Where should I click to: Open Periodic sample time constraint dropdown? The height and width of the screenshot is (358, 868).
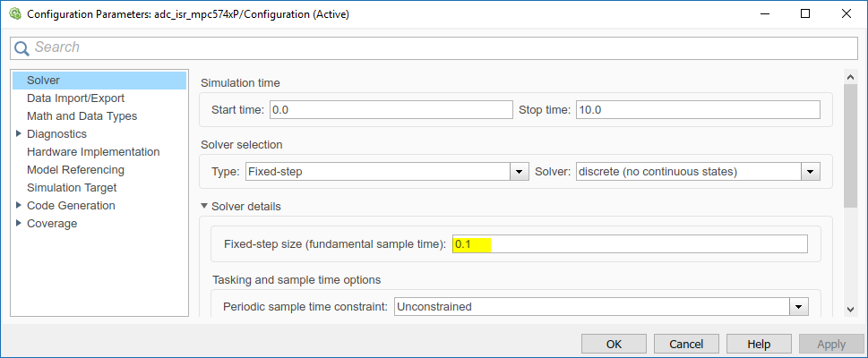click(x=797, y=307)
